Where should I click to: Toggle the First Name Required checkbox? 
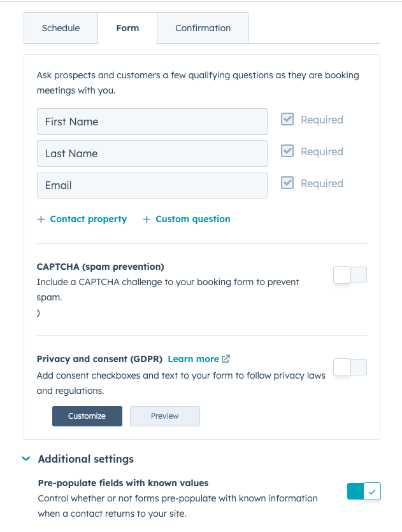coord(287,120)
